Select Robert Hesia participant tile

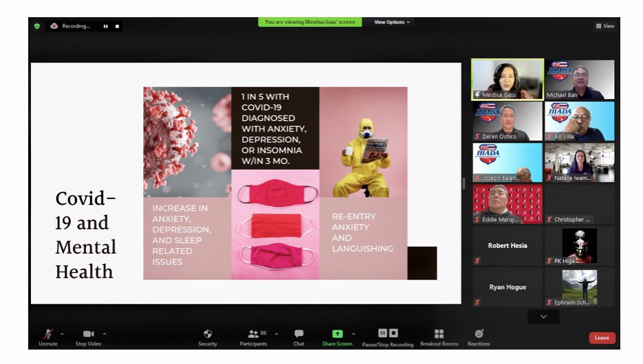point(508,246)
